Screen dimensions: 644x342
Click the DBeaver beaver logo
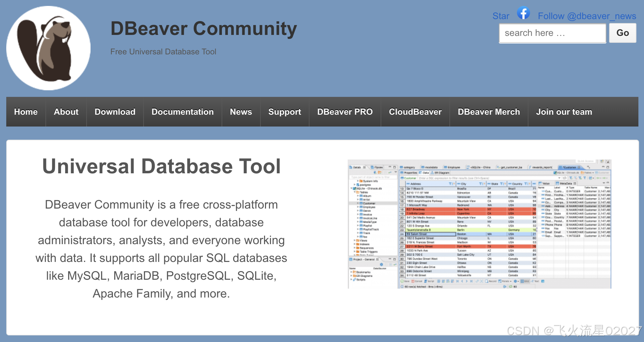point(48,48)
